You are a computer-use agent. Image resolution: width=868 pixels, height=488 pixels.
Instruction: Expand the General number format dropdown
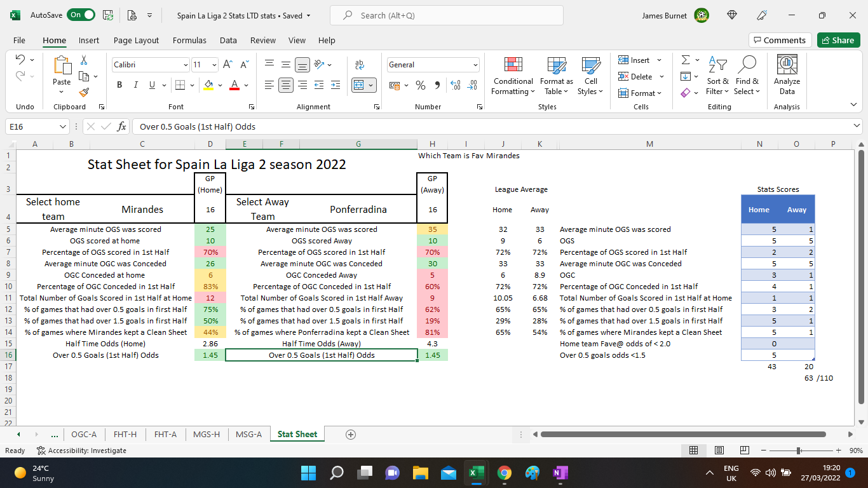click(475, 65)
